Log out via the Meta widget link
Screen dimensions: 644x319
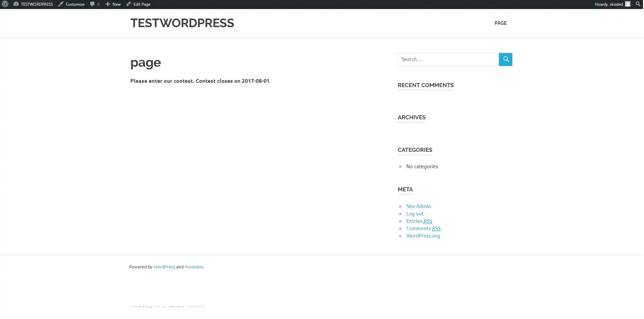click(x=415, y=213)
